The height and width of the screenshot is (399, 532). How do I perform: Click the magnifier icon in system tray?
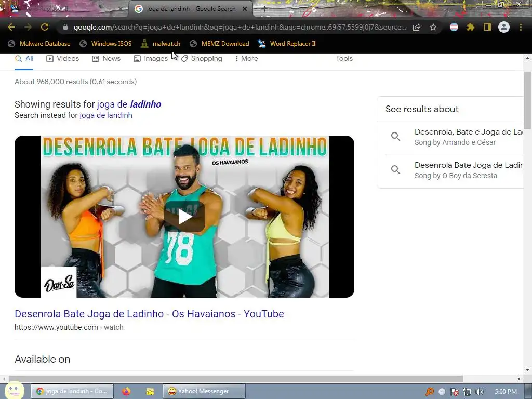429,392
